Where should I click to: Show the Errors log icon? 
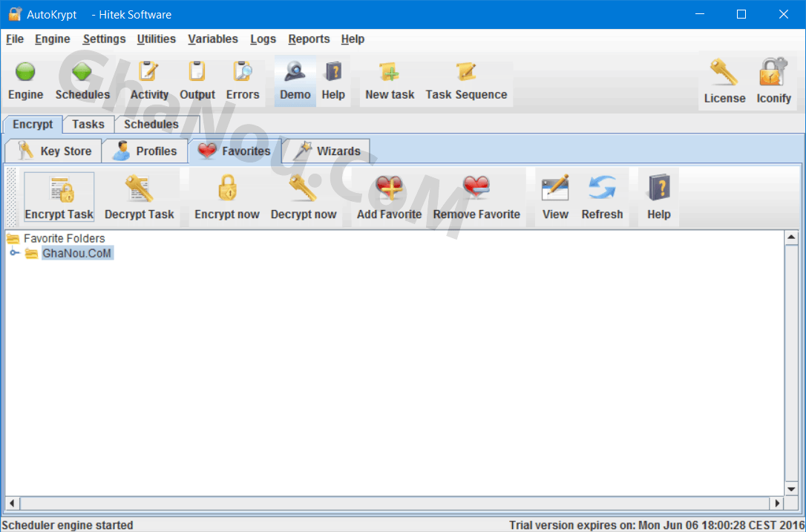point(242,73)
